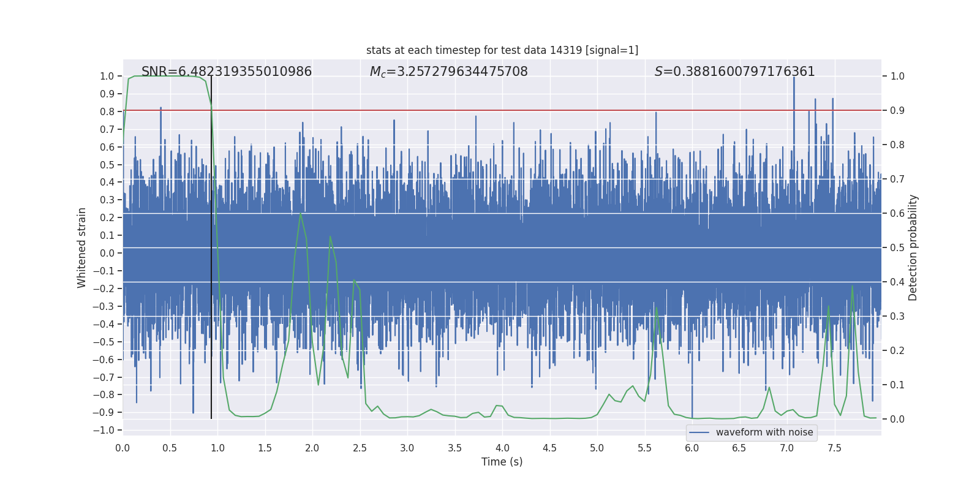Click the right axis tick label 0.0

(897, 420)
